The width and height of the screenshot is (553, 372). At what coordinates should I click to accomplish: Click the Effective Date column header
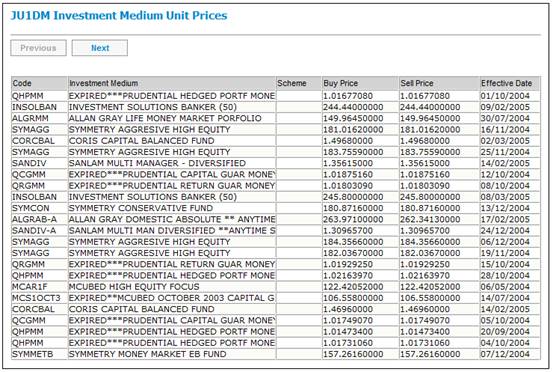[510, 83]
